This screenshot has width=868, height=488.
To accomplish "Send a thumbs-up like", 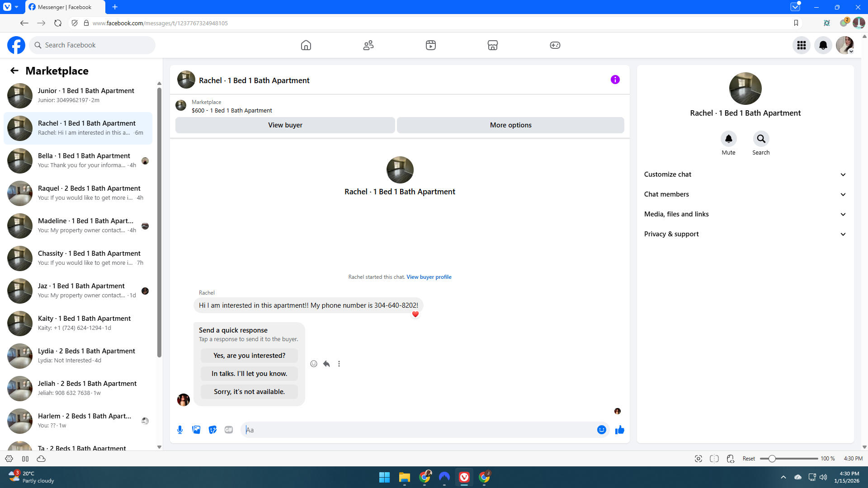I will pos(619,430).
